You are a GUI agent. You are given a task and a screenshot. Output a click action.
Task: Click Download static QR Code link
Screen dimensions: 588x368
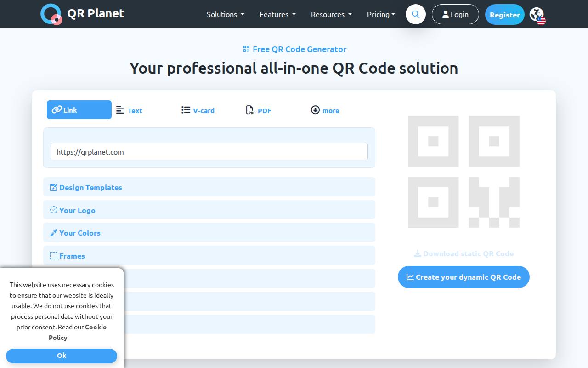coord(464,253)
